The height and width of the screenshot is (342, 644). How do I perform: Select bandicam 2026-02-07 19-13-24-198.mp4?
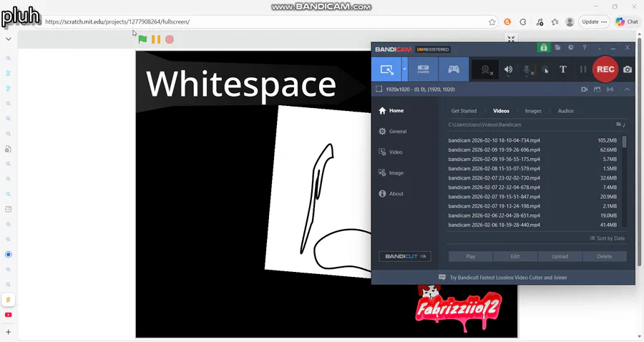tap(532, 206)
